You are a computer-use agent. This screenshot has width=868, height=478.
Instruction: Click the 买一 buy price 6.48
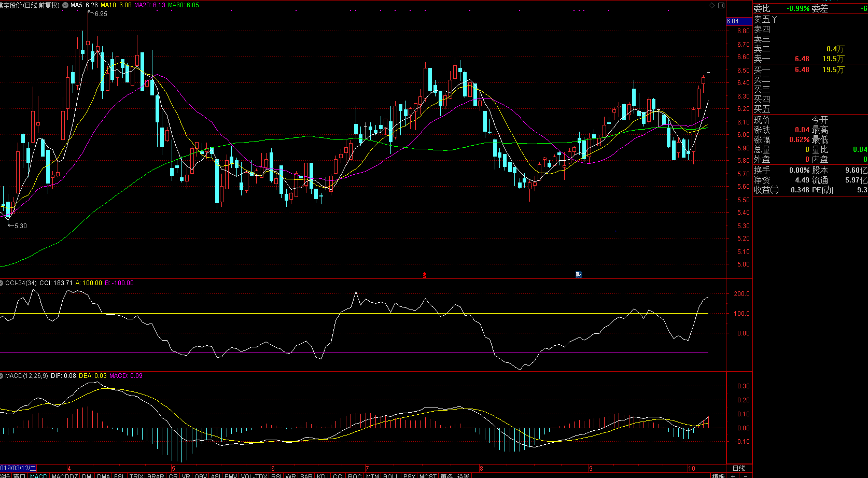pos(802,69)
